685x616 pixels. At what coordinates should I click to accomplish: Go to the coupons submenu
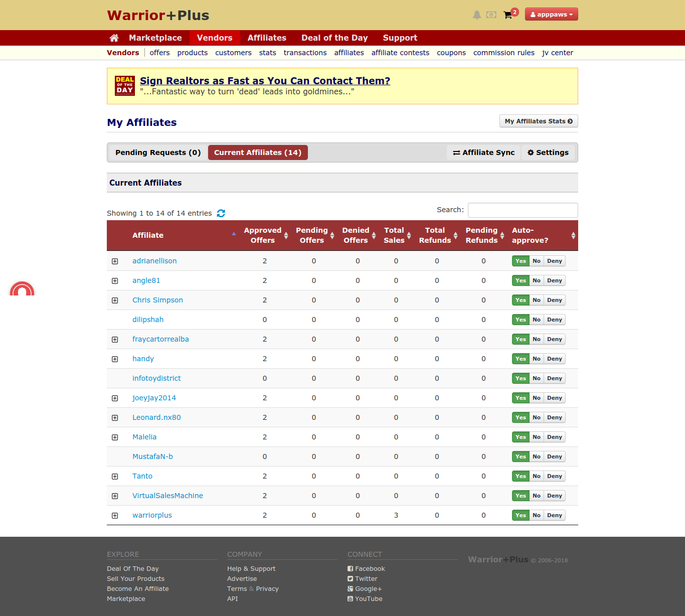tap(451, 53)
